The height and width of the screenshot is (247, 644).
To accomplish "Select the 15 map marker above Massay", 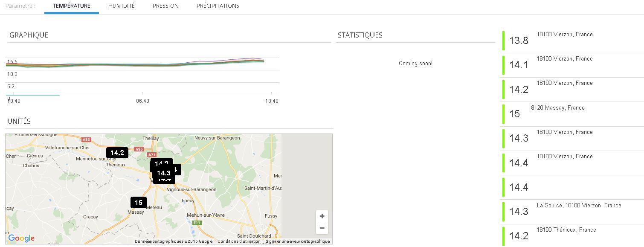I will tap(139, 202).
